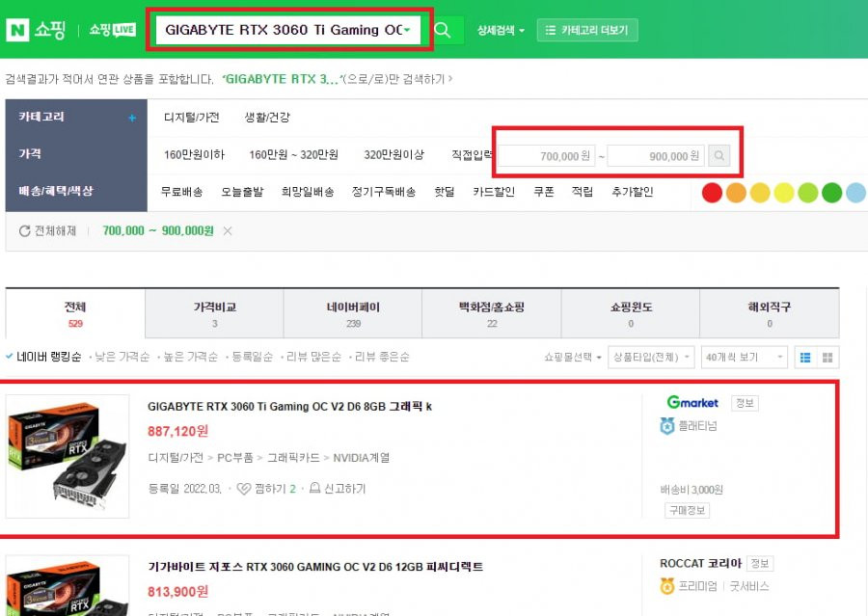The height and width of the screenshot is (616, 868).
Task: Sort by 리뷰 좋은순
Action: [382, 357]
